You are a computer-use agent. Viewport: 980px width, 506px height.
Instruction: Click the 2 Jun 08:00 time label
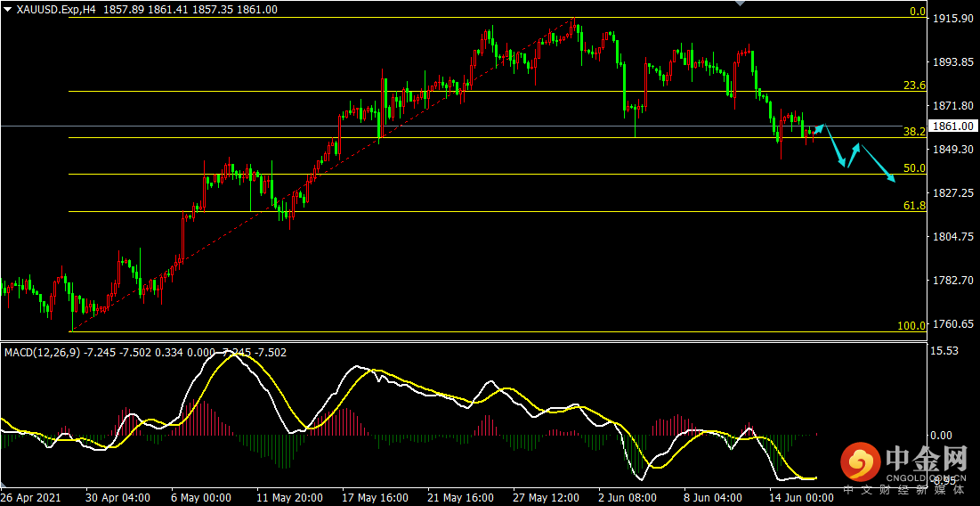(628, 498)
